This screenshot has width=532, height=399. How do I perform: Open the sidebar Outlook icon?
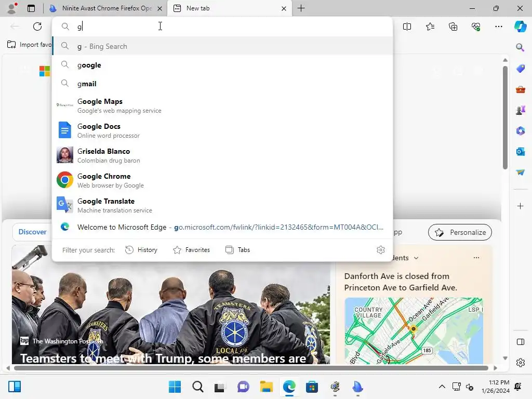tap(520, 151)
